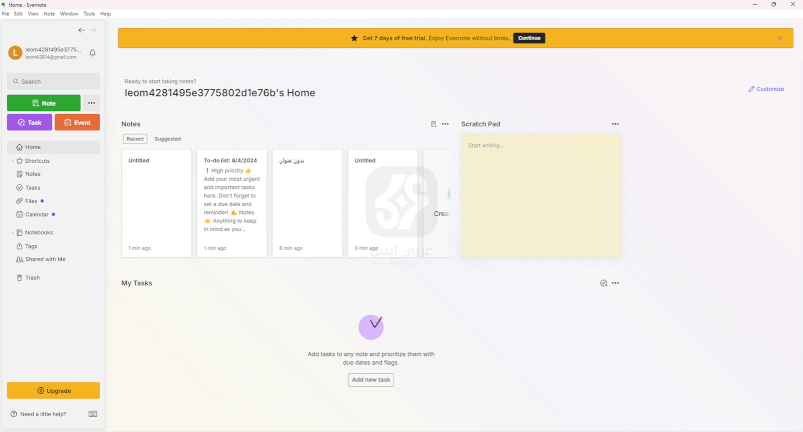803x432 pixels.
Task: Click the keyboard shortcuts icon
Action: [93, 414]
